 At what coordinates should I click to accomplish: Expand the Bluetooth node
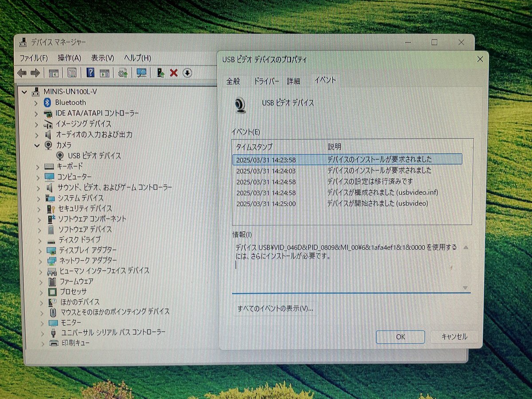[36, 102]
